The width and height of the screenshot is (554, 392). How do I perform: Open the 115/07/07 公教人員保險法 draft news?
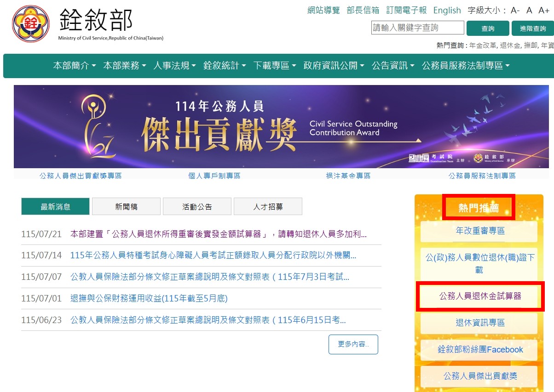210,277
